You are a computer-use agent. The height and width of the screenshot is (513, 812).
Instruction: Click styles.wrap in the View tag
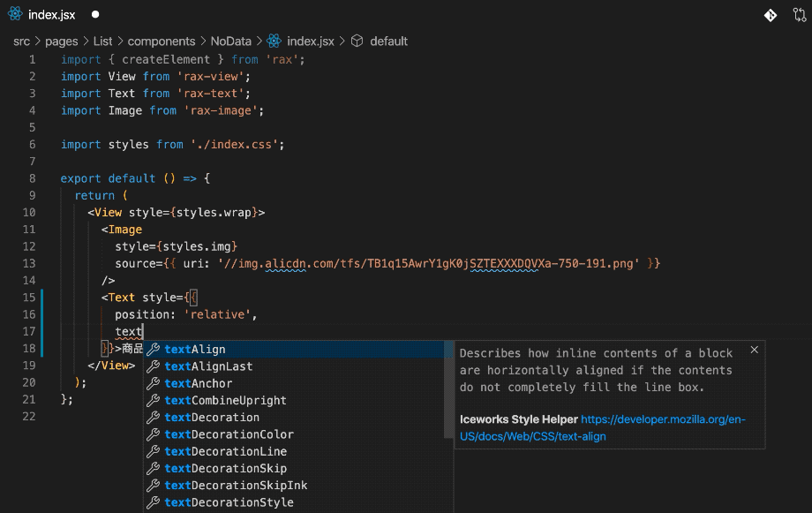[x=214, y=213]
